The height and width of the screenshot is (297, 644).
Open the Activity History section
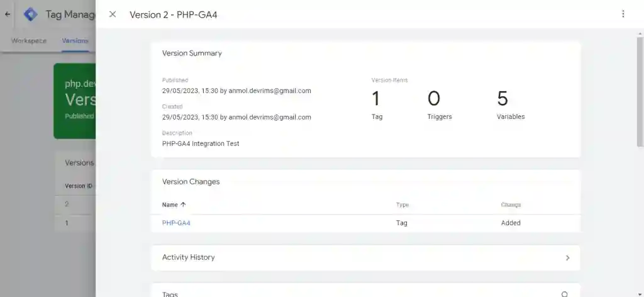click(x=365, y=257)
